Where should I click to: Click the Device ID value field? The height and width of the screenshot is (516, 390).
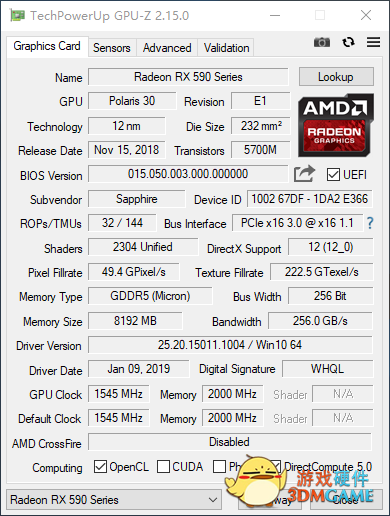coord(310,199)
